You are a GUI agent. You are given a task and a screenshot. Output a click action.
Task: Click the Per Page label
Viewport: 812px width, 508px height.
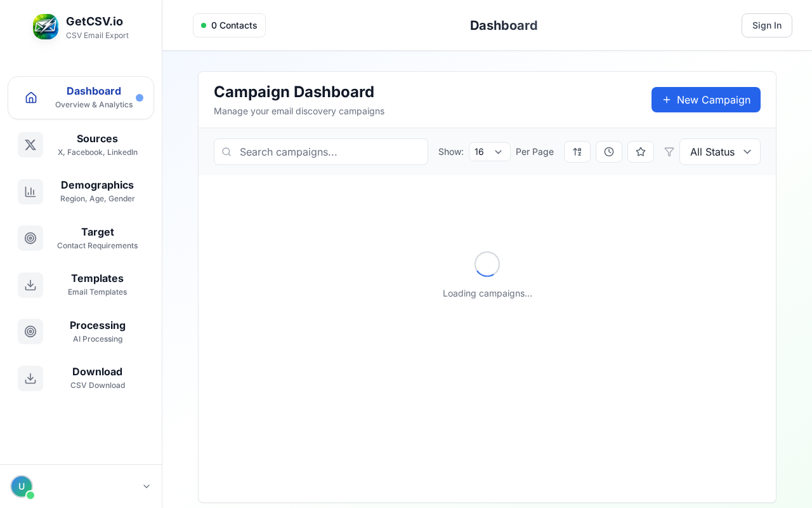click(535, 152)
